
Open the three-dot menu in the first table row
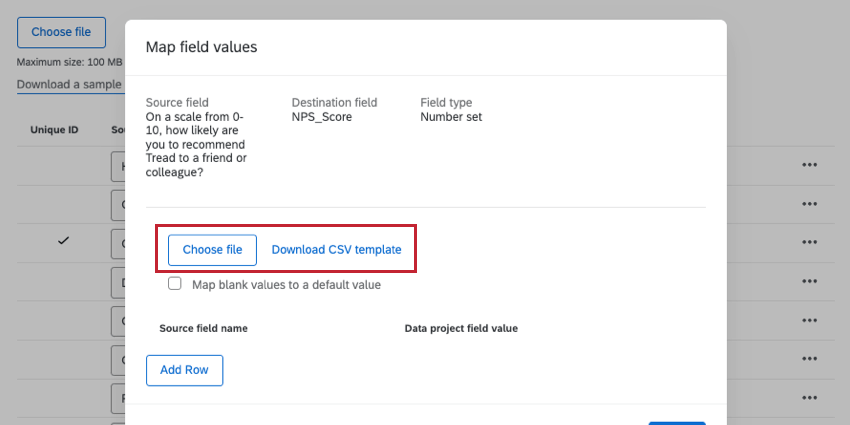[x=810, y=166]
